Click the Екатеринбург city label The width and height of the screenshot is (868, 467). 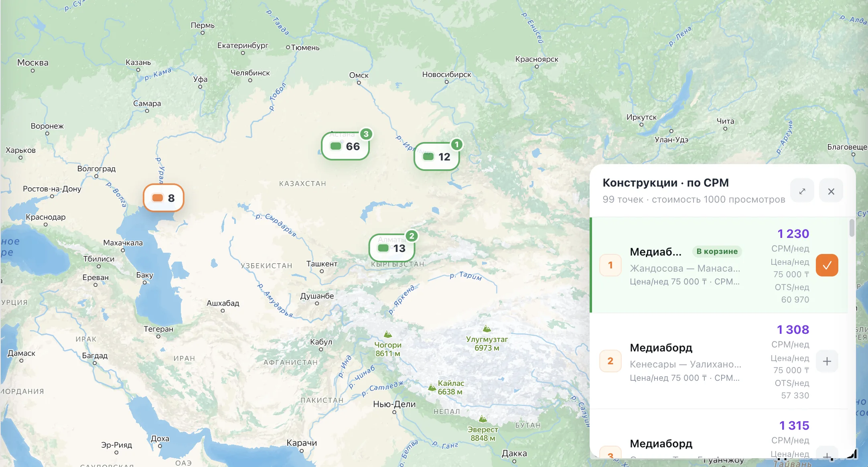click(243, 45)
